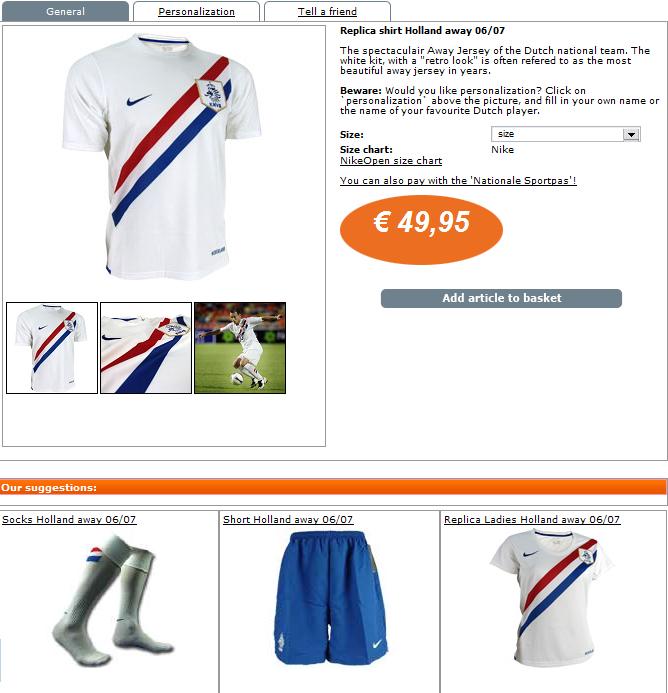Select the General tab
Viewport: 668px width, 693px height.
pyautogui.click(x=65, y=11)
